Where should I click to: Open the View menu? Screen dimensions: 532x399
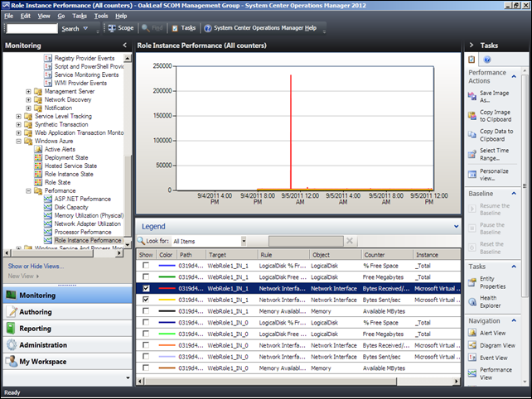44,16
